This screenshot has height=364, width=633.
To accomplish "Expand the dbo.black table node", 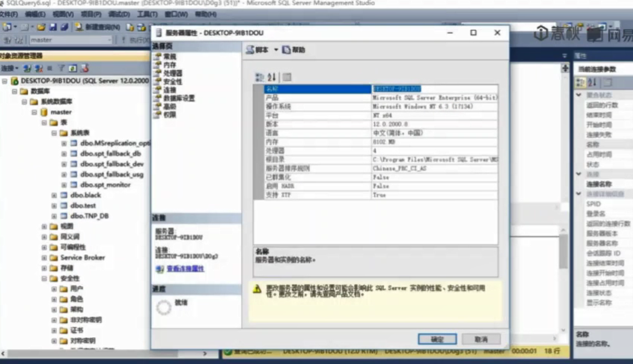I will point(54,195).
